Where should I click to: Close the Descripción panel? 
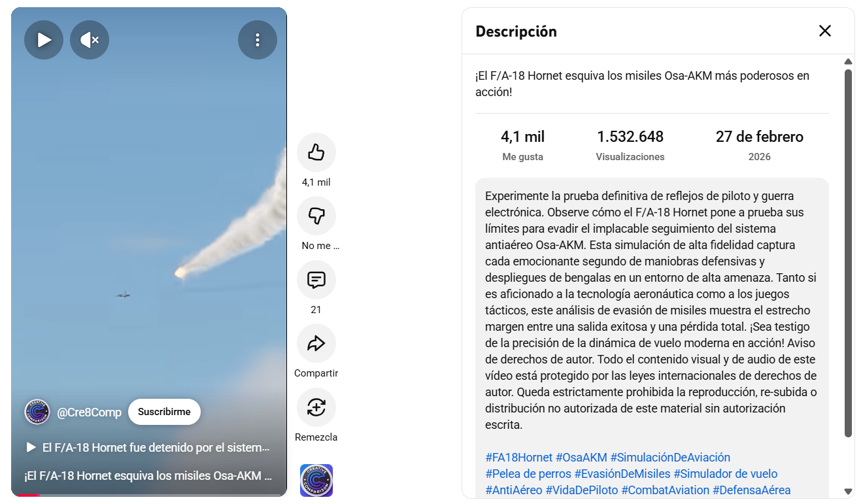point(825,31)
